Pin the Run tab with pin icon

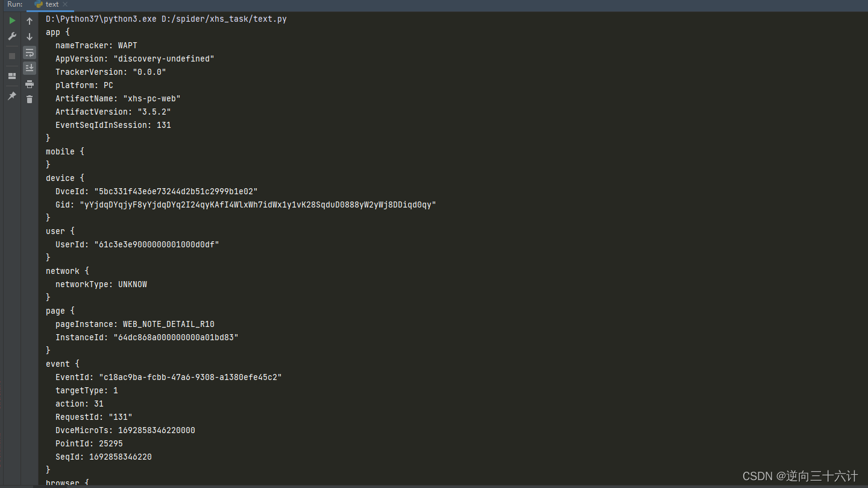coord(12,96)
